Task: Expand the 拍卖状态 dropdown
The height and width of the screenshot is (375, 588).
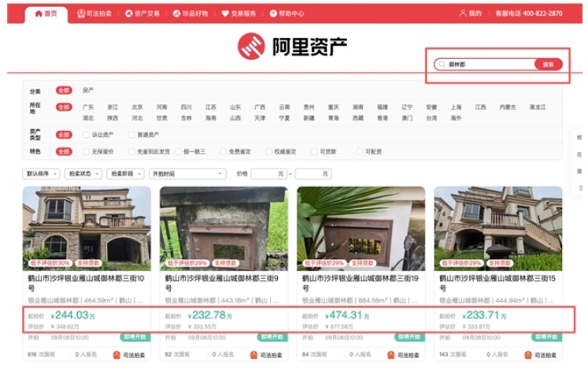Action: pos(83,174)
